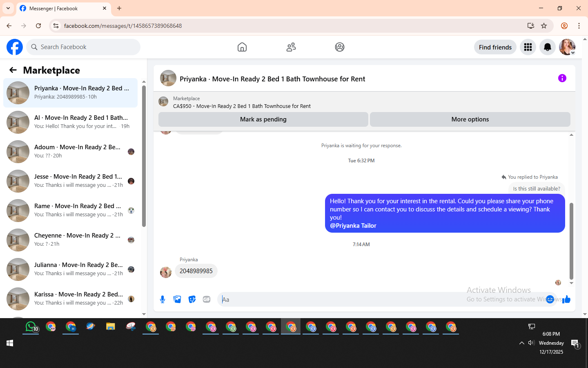Screen dimensions: 588x368
Task: Open the Friends icon in top navigation
Action: (291, 47)
